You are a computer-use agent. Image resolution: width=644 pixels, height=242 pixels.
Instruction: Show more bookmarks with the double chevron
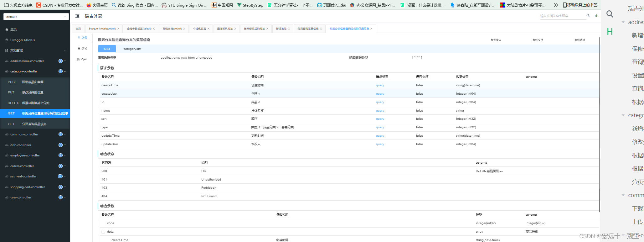point(556,5)
